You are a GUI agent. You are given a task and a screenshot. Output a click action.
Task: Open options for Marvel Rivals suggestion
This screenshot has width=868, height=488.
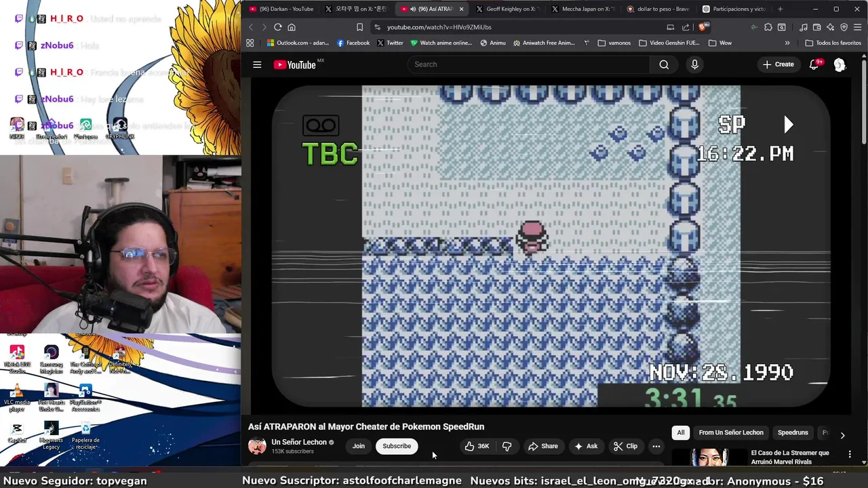tap(850, 454)
